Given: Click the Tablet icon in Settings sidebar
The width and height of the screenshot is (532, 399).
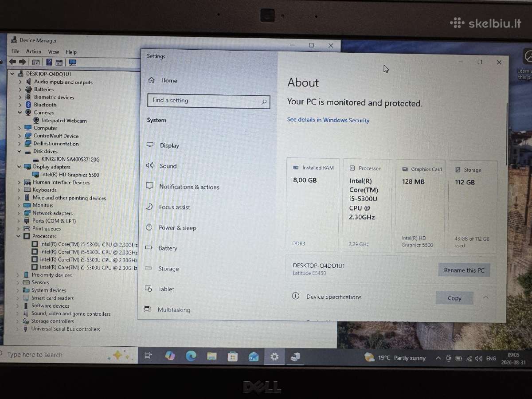Looking at the screenshot, I should [x=149, y=289].
